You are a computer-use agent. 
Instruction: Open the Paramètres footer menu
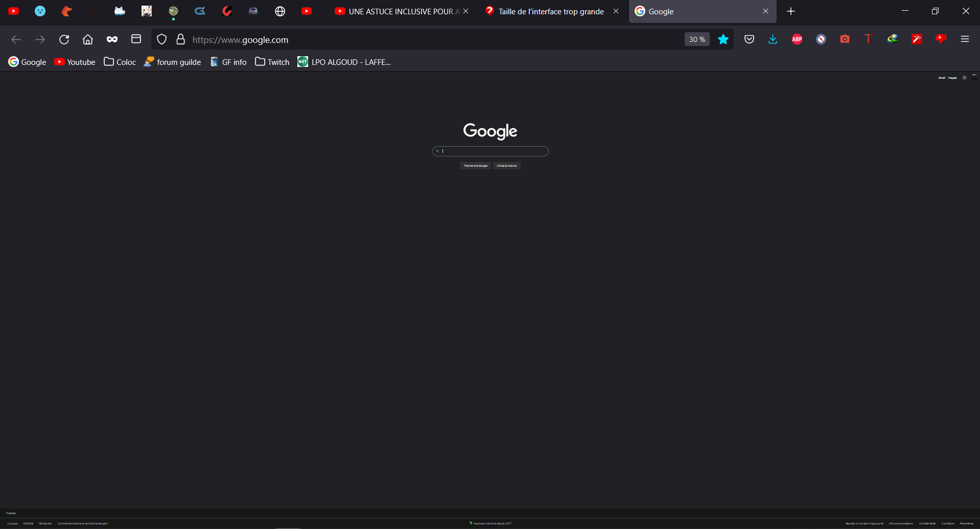pos(967,523)
